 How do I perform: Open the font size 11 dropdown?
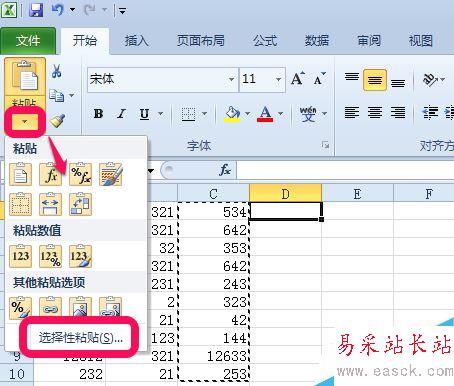click(278, 79)
